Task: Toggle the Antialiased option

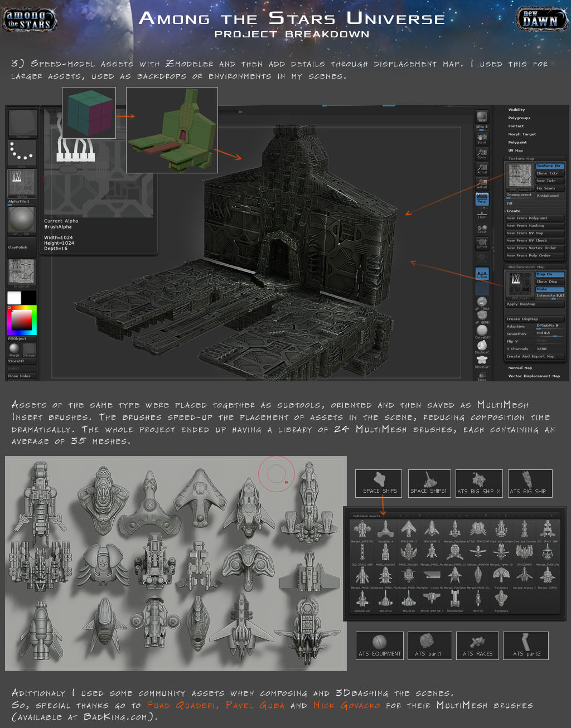Action: click(x=550, y=196)
